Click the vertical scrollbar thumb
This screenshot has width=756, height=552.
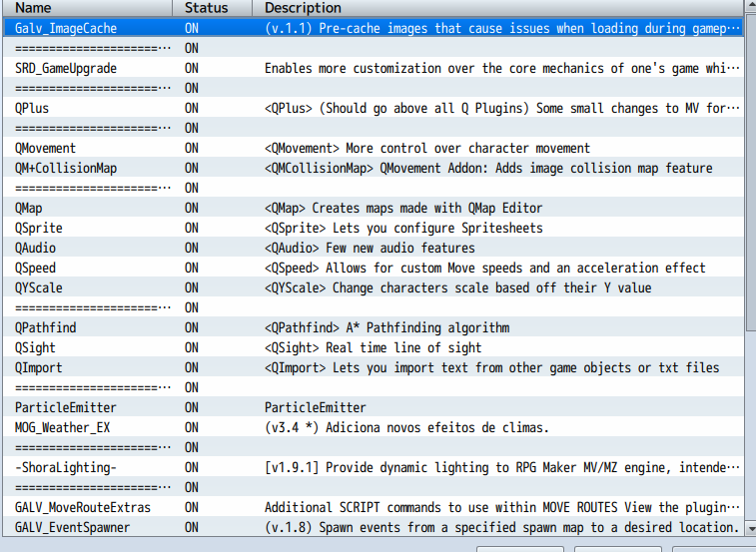point(751,174)
